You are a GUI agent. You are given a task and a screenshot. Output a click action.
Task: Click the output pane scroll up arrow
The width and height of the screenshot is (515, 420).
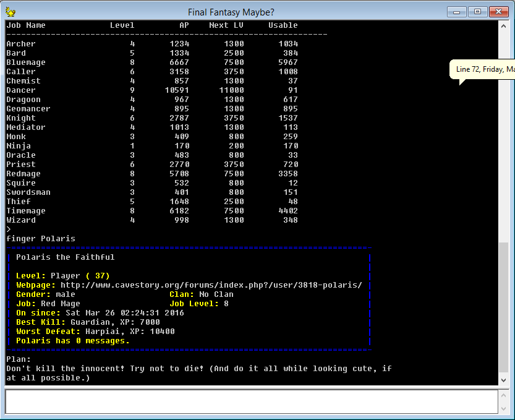pyautogui.click(x=503, y=25)
